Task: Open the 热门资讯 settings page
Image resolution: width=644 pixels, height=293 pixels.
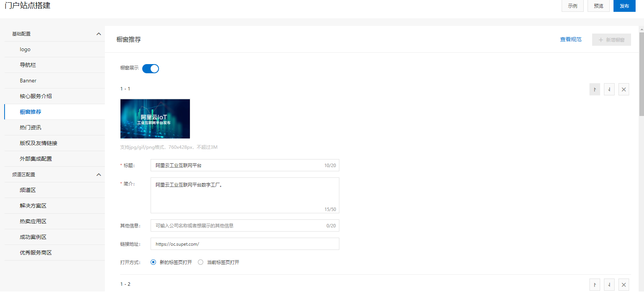Action: 55,127
